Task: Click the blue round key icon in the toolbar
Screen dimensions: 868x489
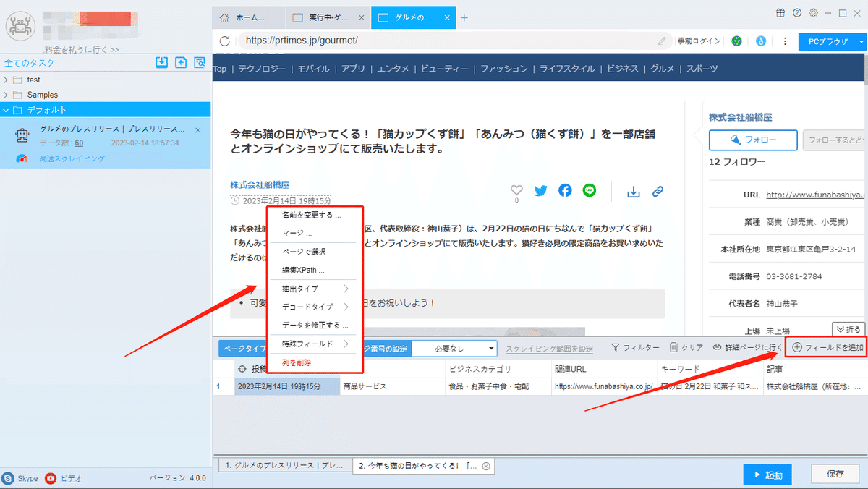Action: tap(761, 41)
